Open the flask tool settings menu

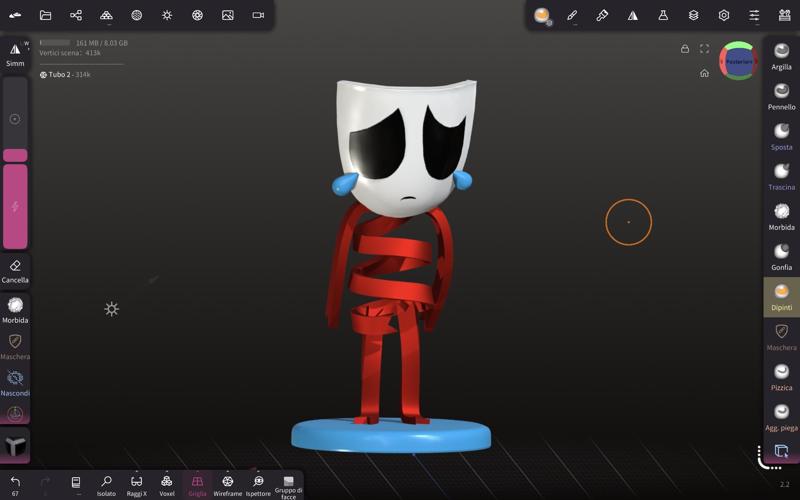click(663, 15)
